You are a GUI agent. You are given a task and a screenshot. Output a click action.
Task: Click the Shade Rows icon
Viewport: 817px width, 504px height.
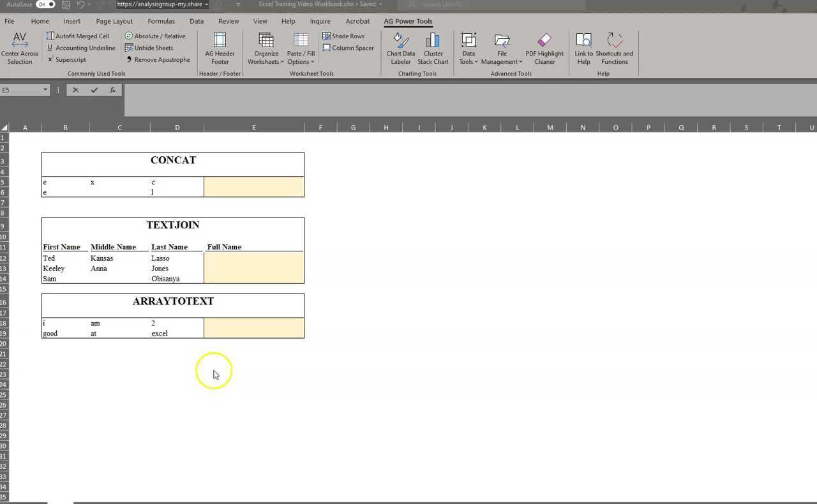(x=327, y=36)
